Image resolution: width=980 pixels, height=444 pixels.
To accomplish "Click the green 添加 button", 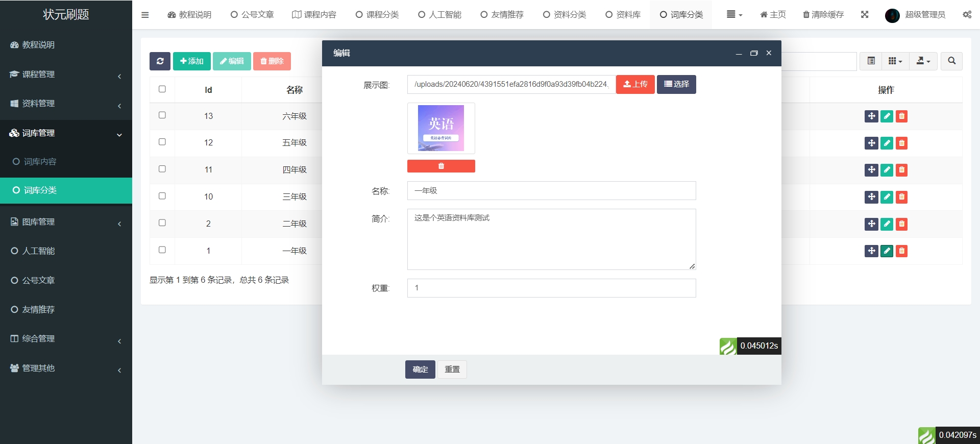I will coord(192,61).
